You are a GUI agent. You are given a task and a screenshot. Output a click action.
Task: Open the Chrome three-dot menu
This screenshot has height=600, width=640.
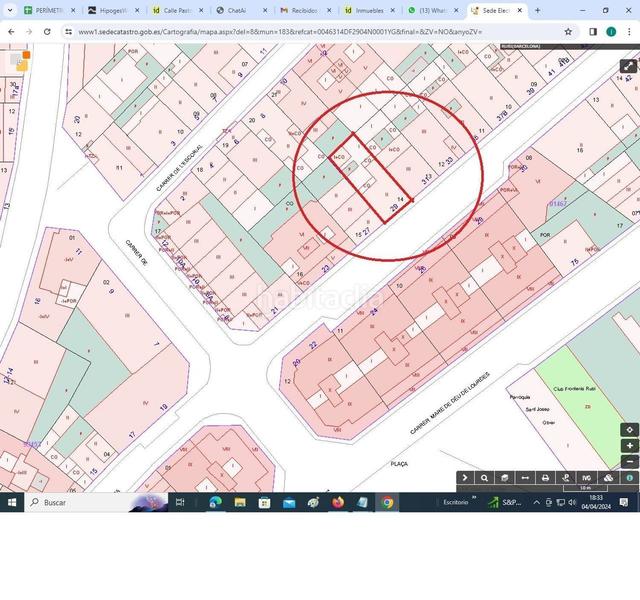click(629, 31)
